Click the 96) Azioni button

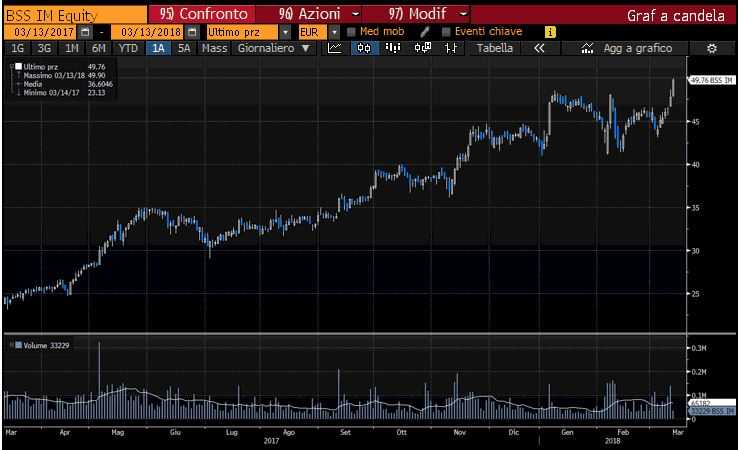click(309, 14)
